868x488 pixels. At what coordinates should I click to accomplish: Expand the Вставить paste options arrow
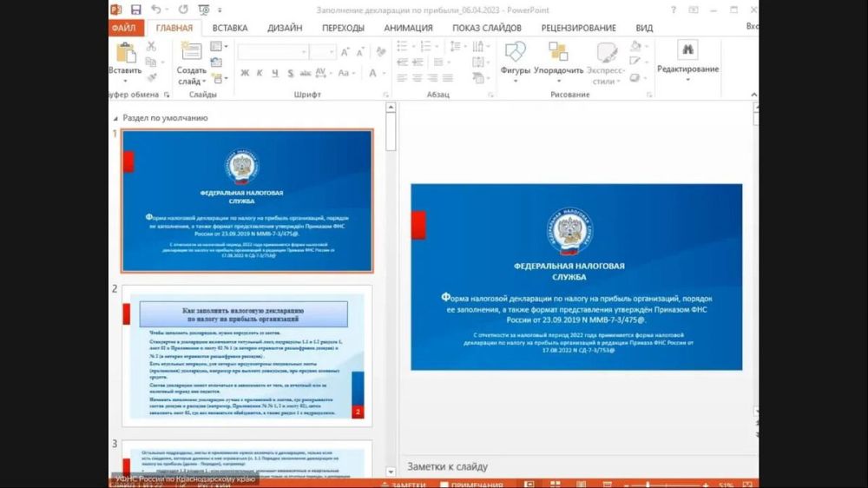(125, 81)
